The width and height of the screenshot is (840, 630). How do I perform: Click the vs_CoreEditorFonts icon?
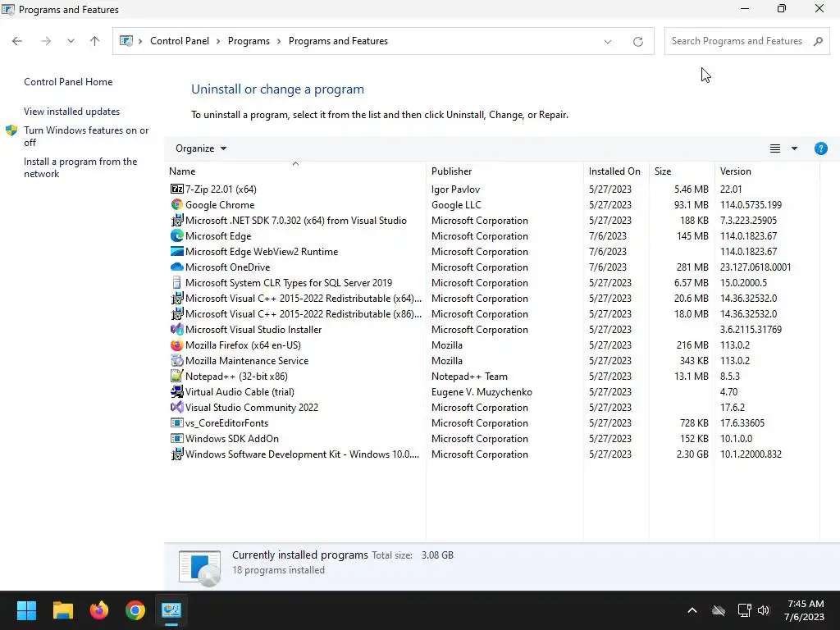pyautogui.click(x=177, y=422)
